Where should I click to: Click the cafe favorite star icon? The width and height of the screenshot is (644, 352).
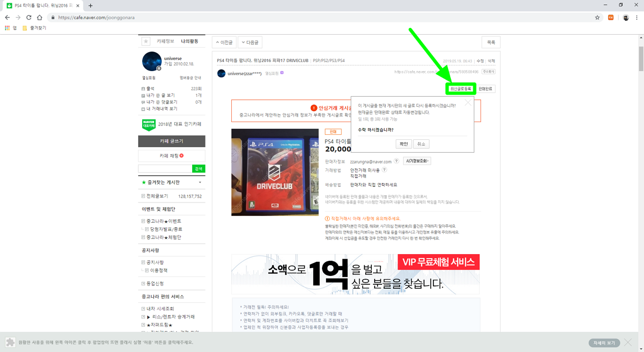point(146,41)
